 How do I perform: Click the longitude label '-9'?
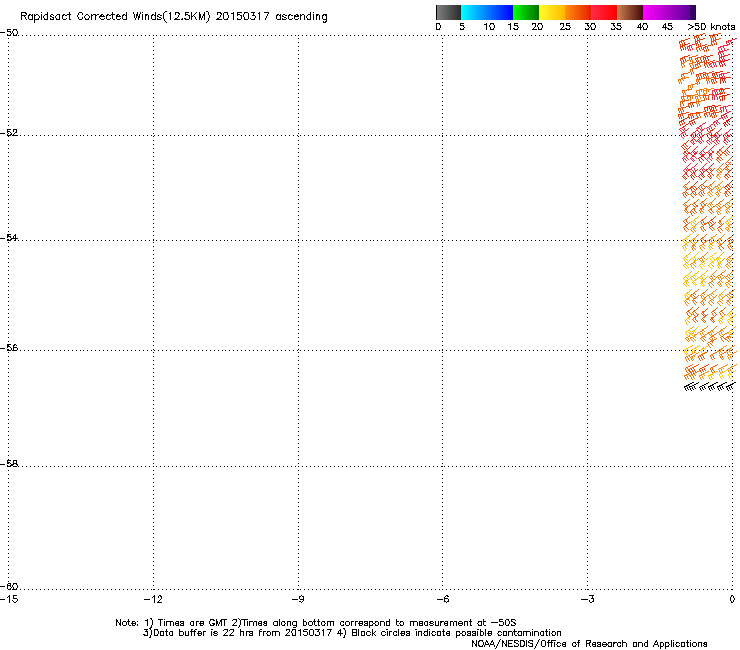pos(297,599)
